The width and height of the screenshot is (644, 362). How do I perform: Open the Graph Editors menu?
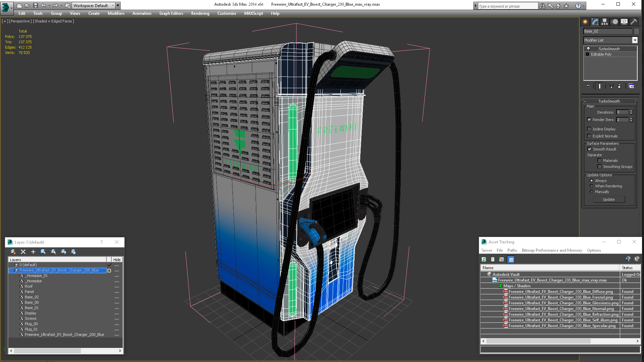171,13
